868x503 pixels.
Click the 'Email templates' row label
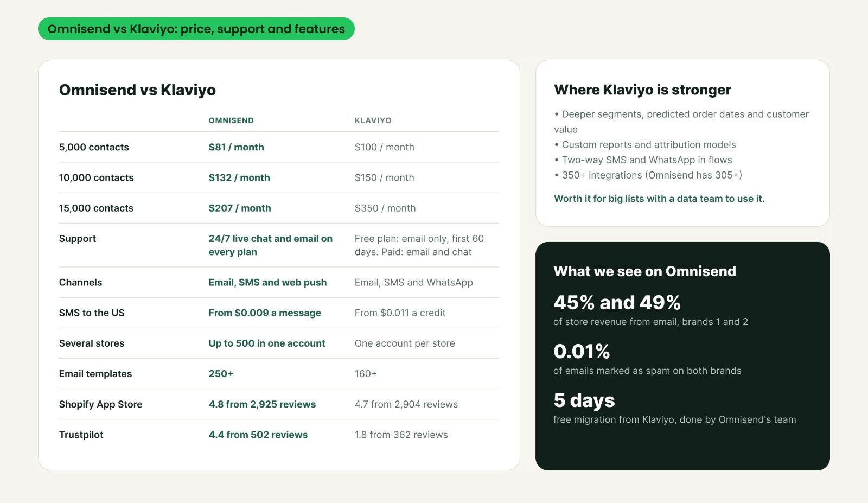click(95, 374)
